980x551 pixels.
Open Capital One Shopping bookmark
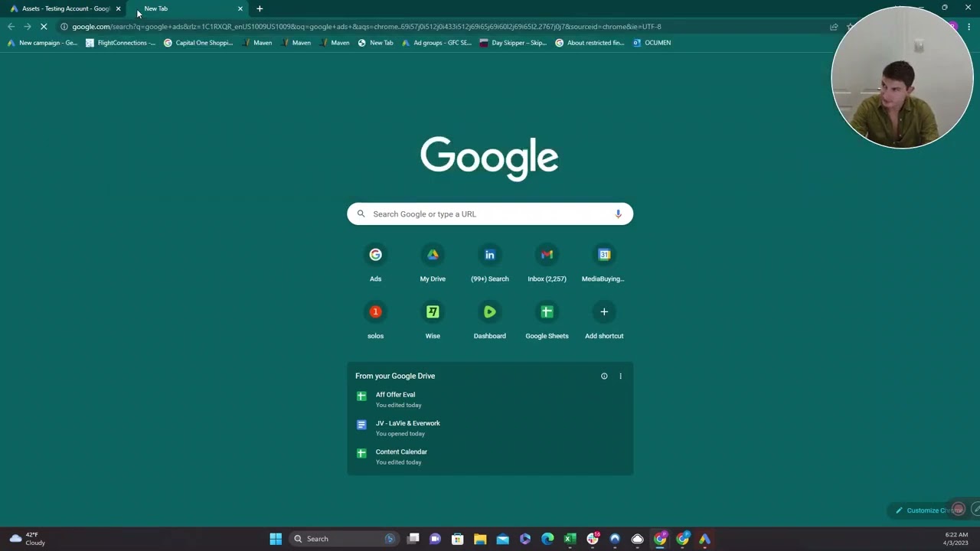[x=198, y=43]
